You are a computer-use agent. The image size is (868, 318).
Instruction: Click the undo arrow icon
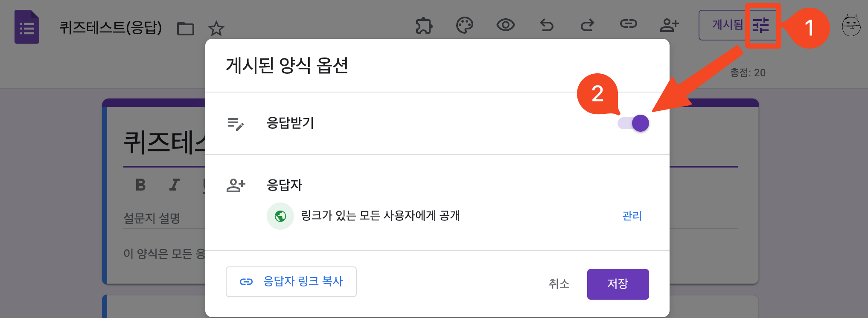[547, 25]
